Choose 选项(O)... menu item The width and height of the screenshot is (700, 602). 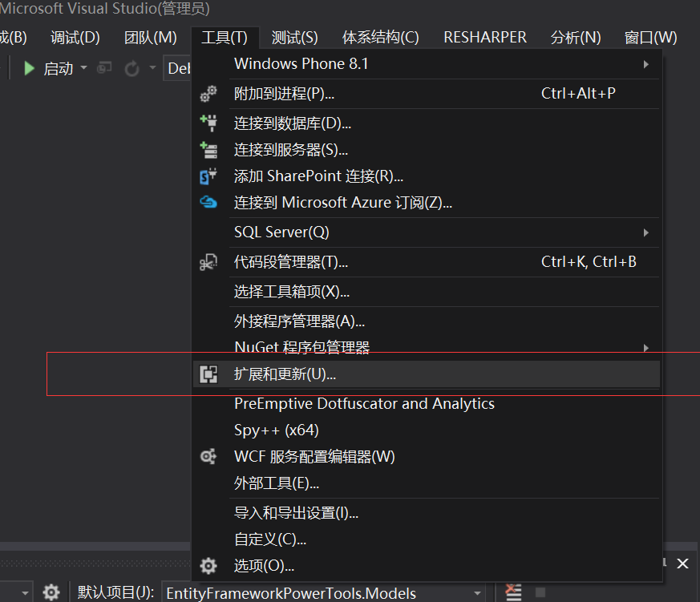427,566
